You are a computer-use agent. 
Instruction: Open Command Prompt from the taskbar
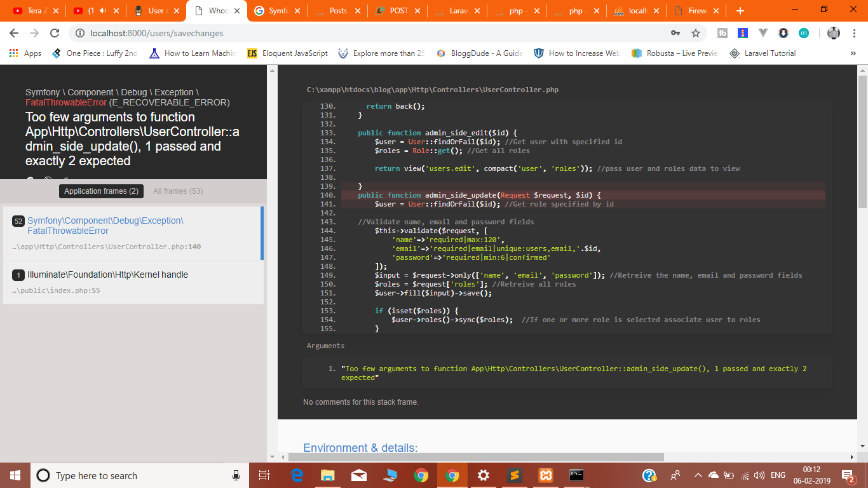[x=575, y=475]
